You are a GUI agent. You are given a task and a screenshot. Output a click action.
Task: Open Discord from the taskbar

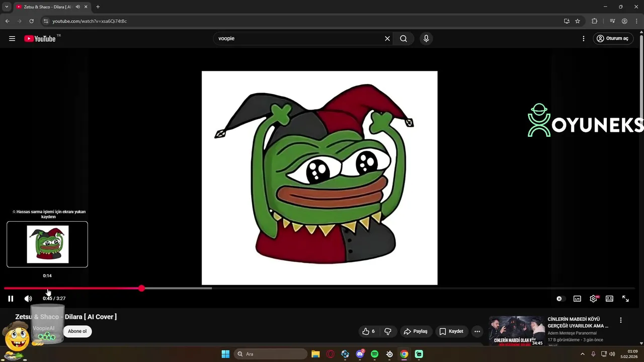click(360, 354)
